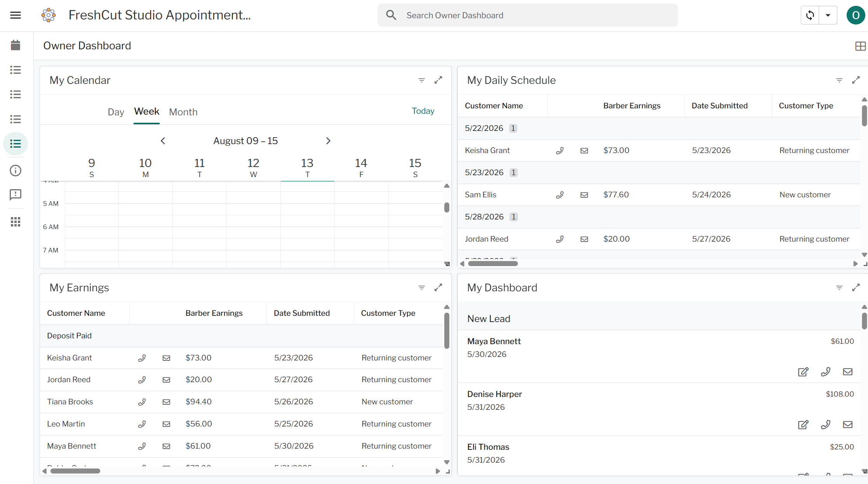Viewport: 868px width, 484px height.
Task: Click the FreshCut Studio app logo
Action: pos(49,15)
